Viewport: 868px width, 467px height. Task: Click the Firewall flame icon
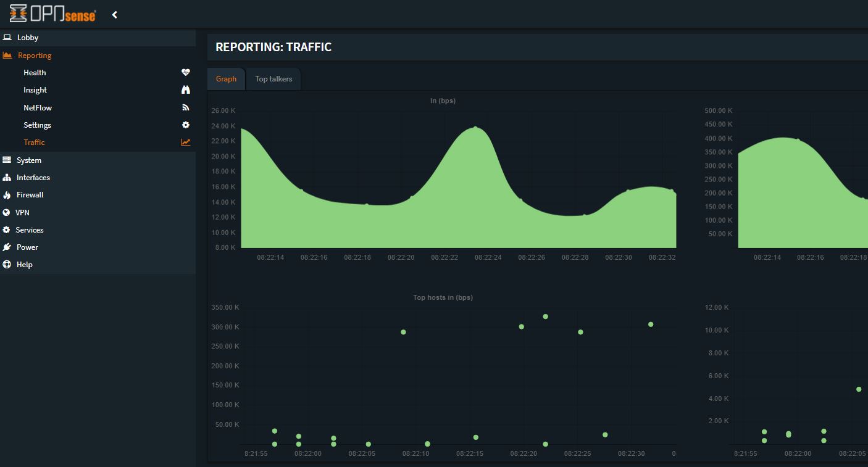7,195
